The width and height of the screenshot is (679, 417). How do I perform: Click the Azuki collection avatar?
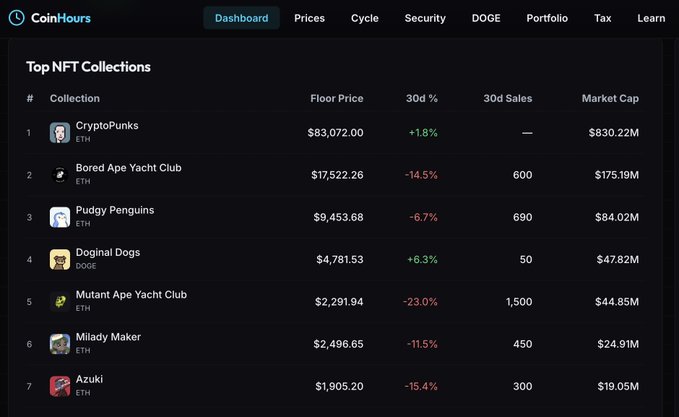(60, 386)
